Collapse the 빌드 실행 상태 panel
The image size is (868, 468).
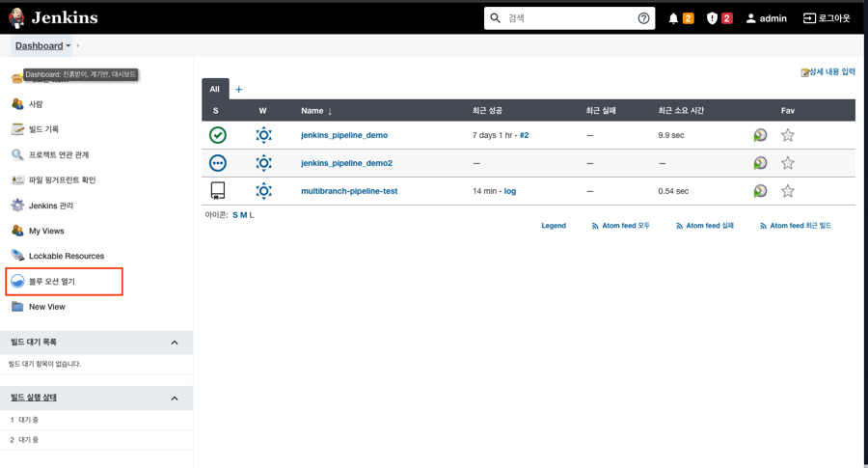[x=175, y=399]
